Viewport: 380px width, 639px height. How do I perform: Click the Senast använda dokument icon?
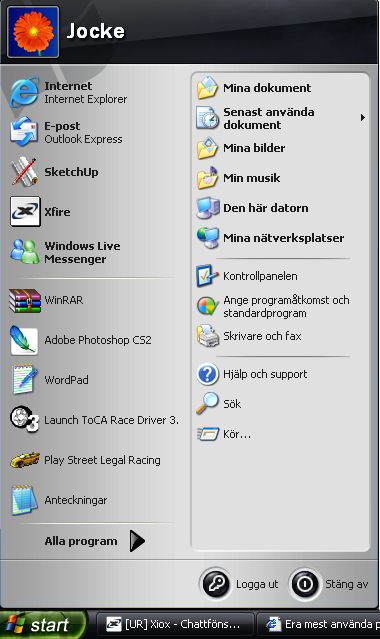(208, 118)
